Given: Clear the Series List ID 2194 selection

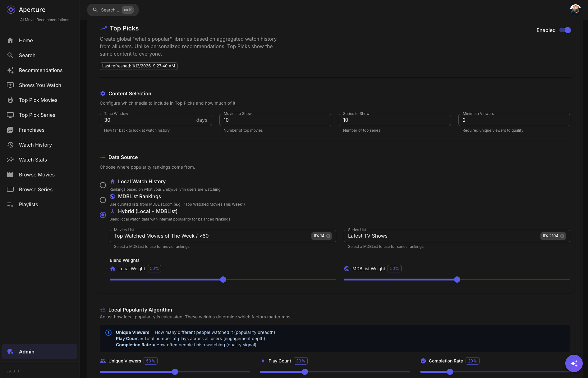Looking at the screenshot, I should 562,236.
